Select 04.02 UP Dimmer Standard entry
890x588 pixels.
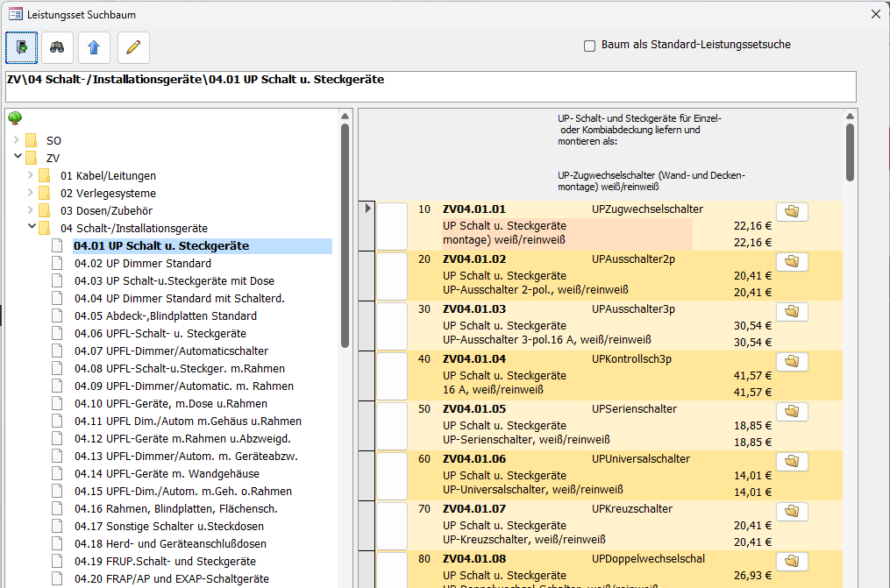coord(142,264)
